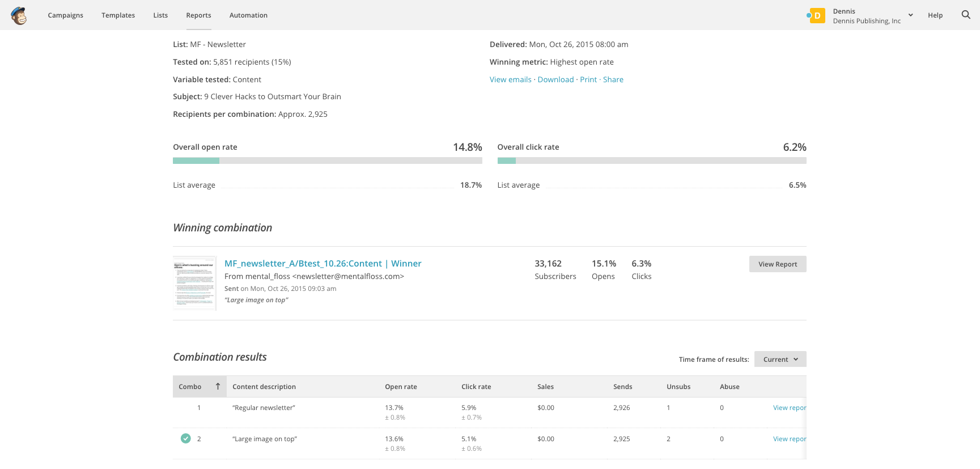980x469 pixels.
Task: Click the 14.8% overall open rate value
Action: point(467,147)
